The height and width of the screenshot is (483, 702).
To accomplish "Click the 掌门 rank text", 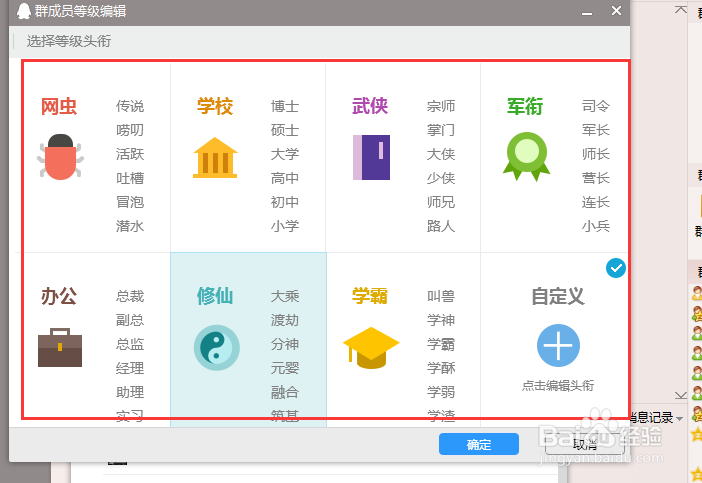I will pos(441,130).
